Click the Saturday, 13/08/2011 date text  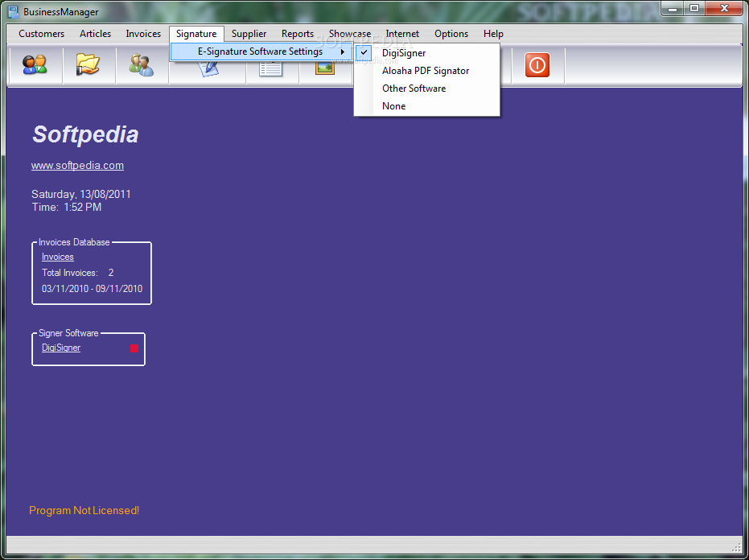(81, 194)
